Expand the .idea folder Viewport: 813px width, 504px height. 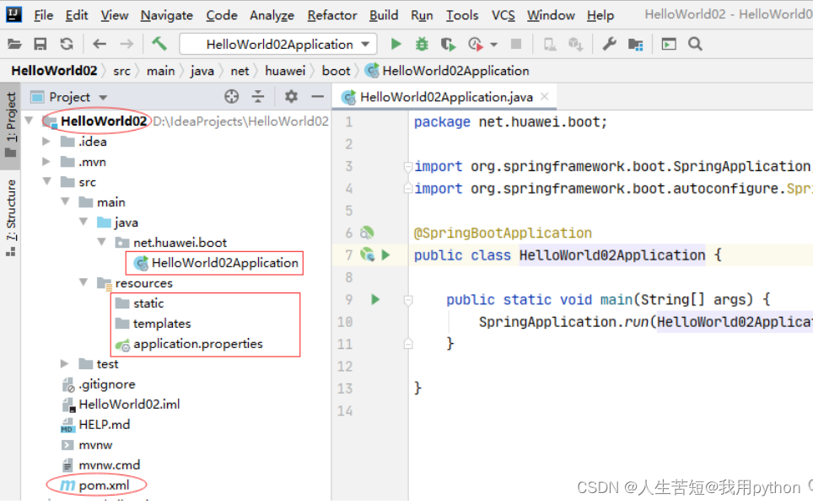[x=46, y=141]
